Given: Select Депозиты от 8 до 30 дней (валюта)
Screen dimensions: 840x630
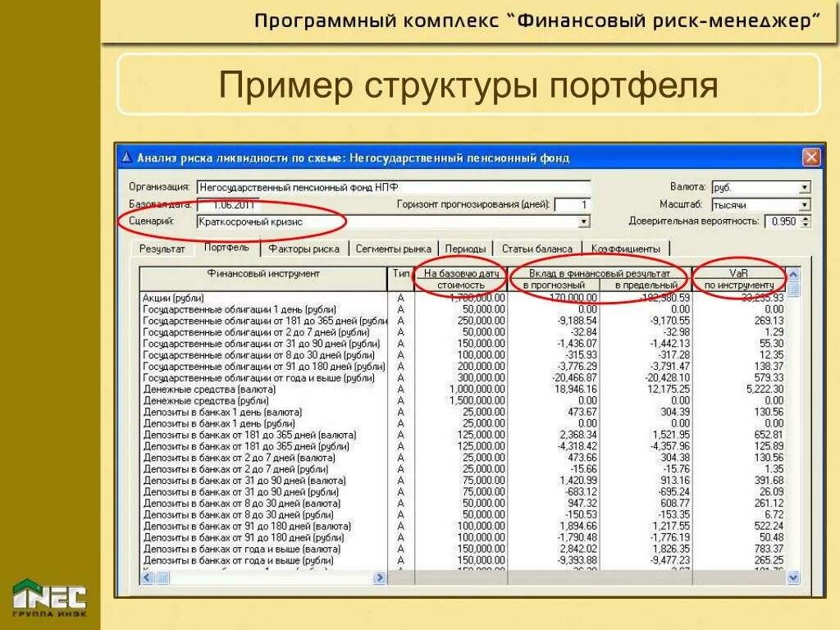Looking at the screenshot, I should coord(463,503).
